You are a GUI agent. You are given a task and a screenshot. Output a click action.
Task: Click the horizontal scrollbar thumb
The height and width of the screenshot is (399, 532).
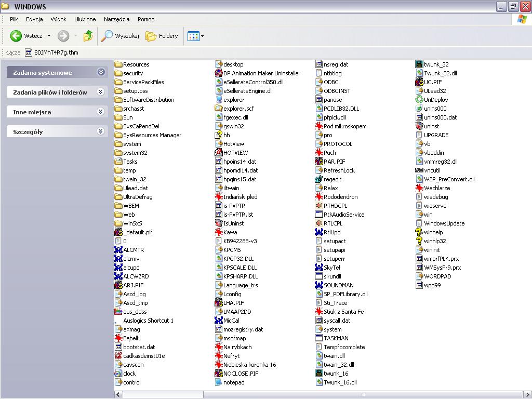pyautogui.click(x=363, y=395)
